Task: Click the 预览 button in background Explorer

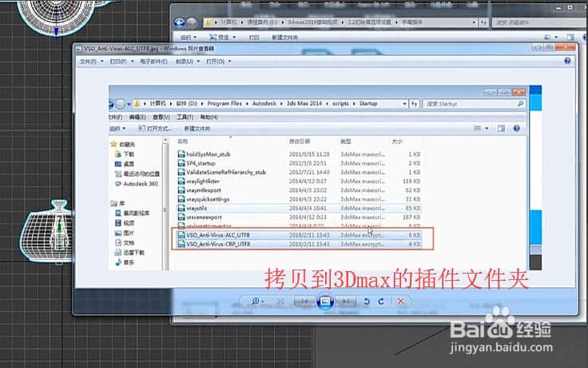Action: [219, 37]
